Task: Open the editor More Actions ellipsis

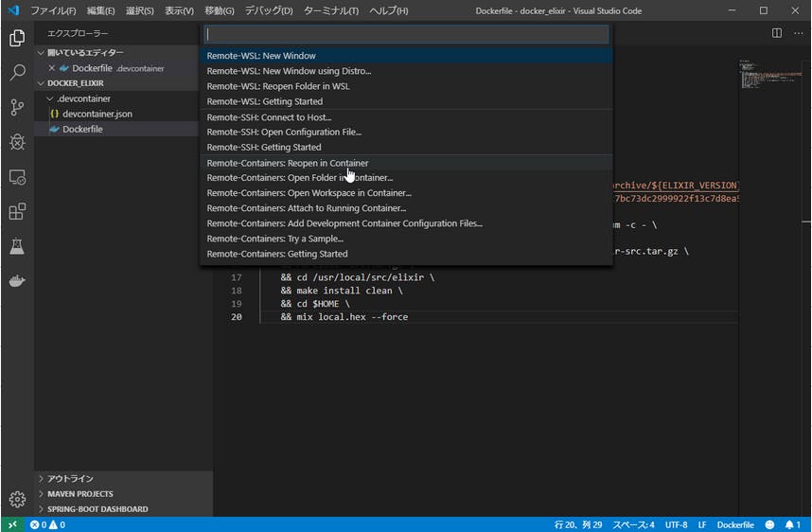Action: coord(798,33)
